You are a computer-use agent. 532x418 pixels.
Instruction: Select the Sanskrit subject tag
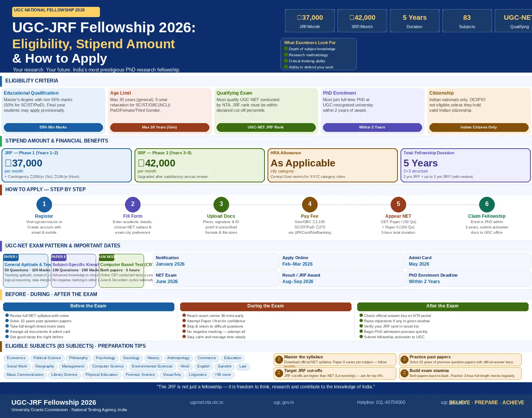(224, 366)
